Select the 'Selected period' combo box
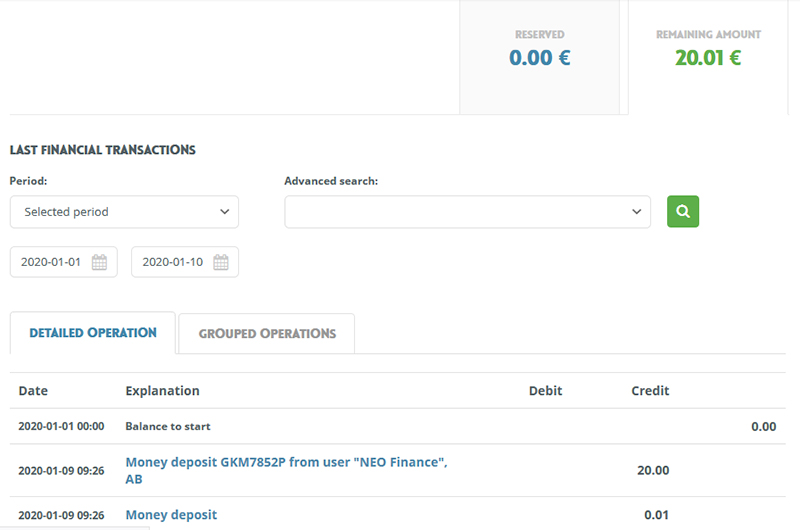 124,212
